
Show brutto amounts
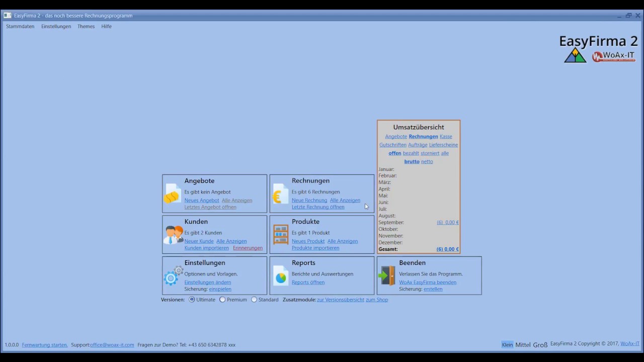(x=412, y=161)
